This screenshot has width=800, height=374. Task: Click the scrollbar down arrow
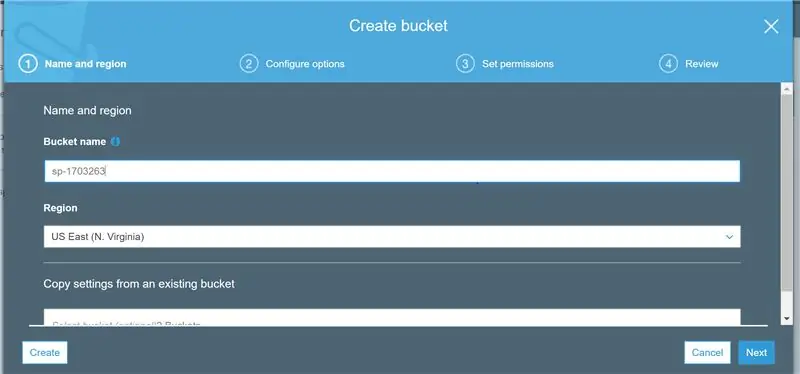point(787,318)
